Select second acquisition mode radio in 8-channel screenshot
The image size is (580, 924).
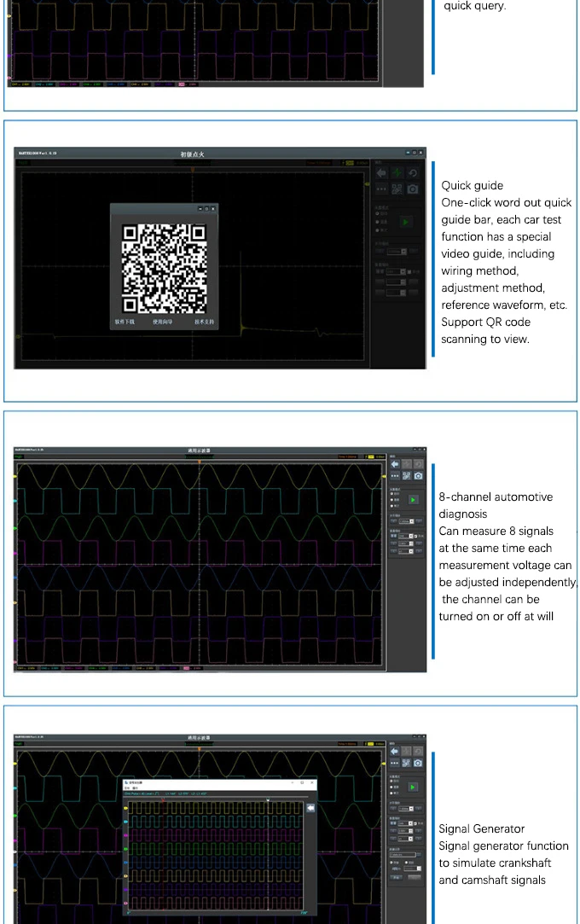(x=391, y=500)
